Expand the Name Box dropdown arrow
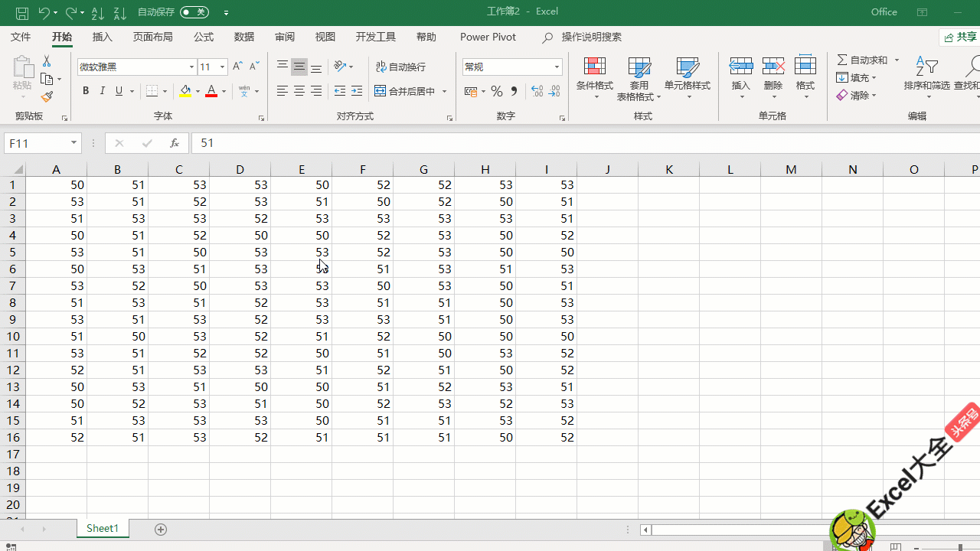This screenshot has height=551, width=980. tap(74, 143)
